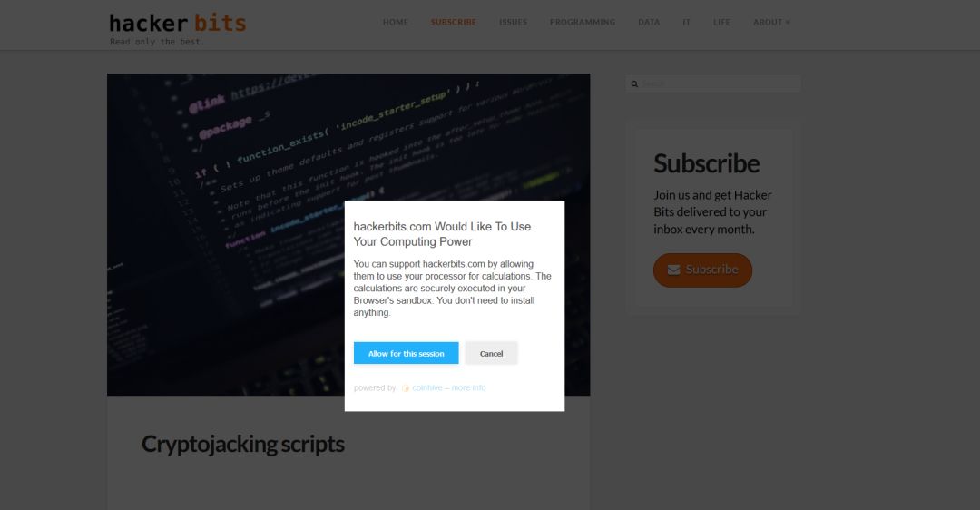Expand the ABOUT dropdown menu
The width and height of the screenshot is (980, 510).
(x=771, y=22)
